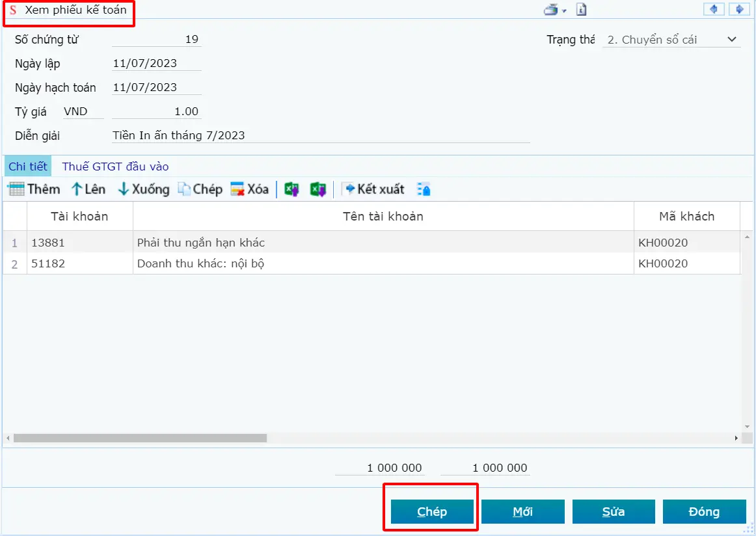Delete the row using Xóa
Viewport: 756px width, 536px height.
(x=250, y=189)
